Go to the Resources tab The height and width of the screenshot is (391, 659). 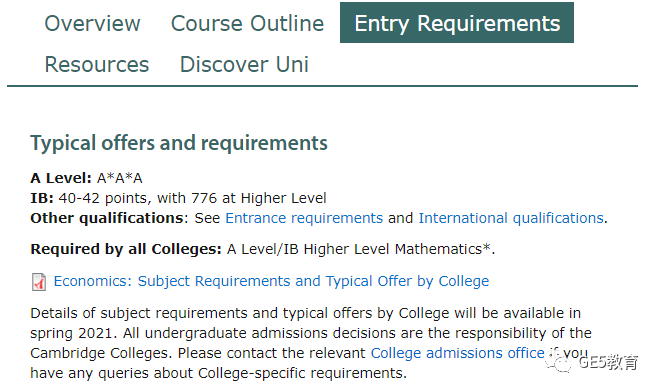tap(97, 65)
